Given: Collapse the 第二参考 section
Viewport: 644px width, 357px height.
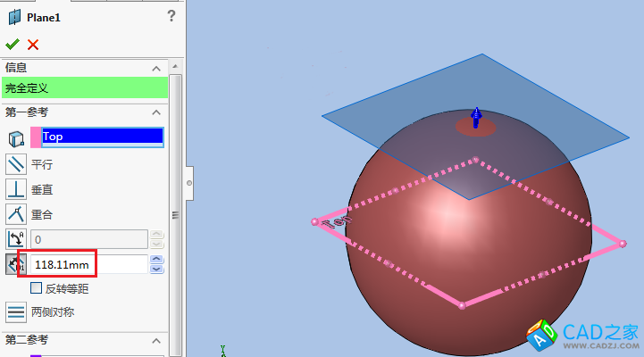Looking at the screenshot, I should click(x=156, y=340).
